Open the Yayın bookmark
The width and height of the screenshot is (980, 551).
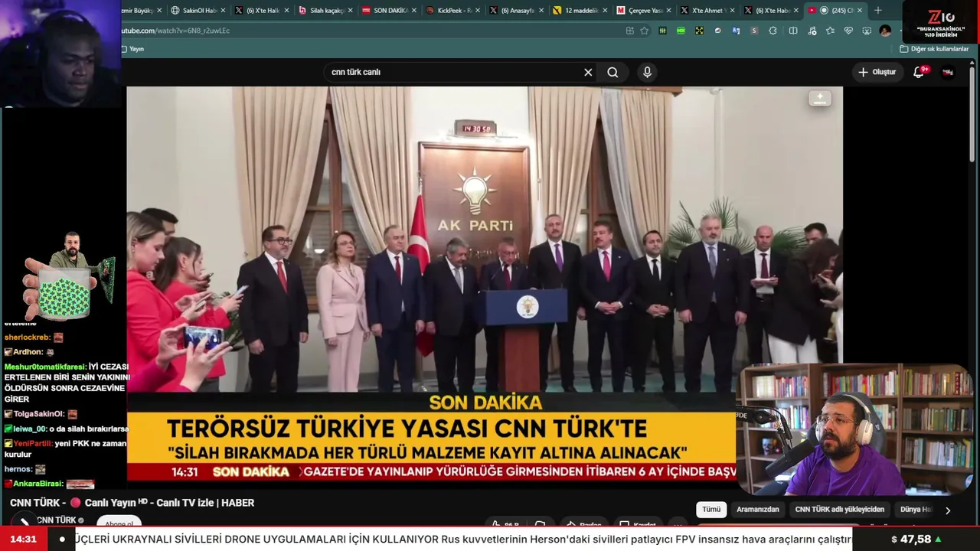click(132, 49)
